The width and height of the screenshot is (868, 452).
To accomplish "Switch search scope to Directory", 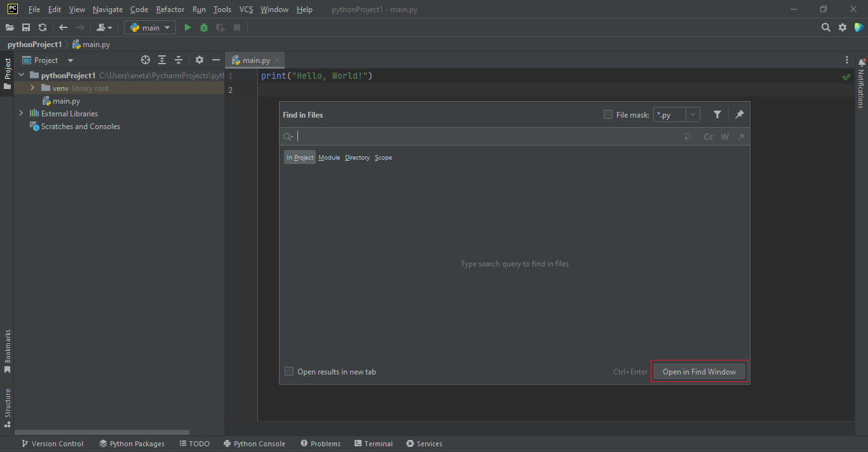I will (357, 157).
